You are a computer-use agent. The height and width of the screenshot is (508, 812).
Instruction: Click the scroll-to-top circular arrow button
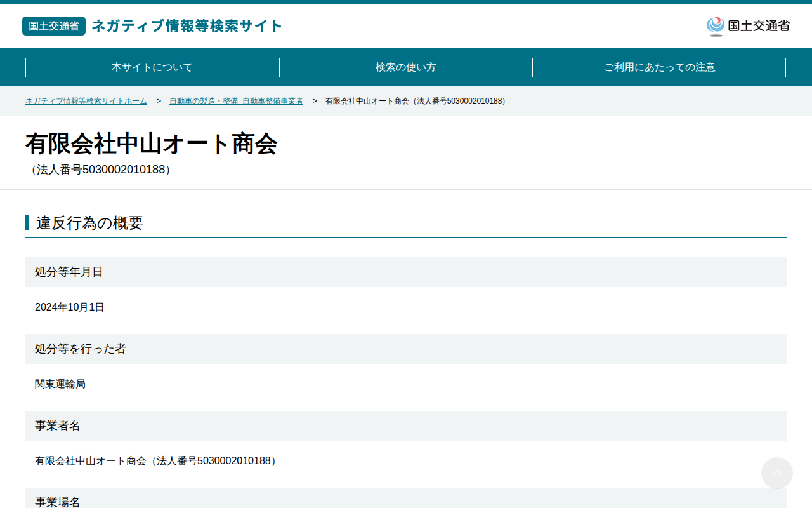(x=777, y=473)
